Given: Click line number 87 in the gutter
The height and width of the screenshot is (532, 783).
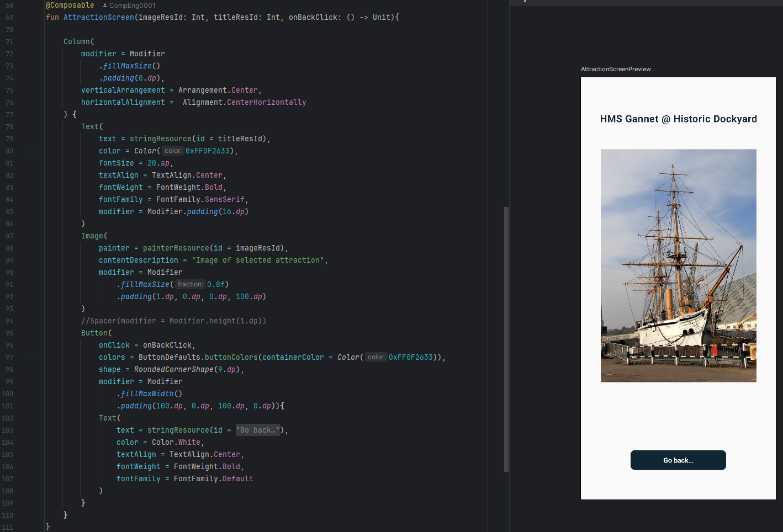Looking at the screenshot, I should click(9, 236).
